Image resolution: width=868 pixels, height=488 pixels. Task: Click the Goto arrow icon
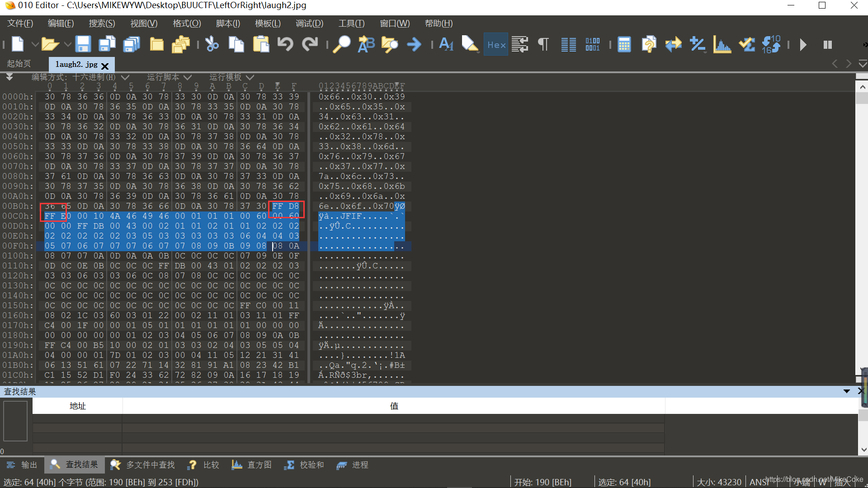click(414, 44)
